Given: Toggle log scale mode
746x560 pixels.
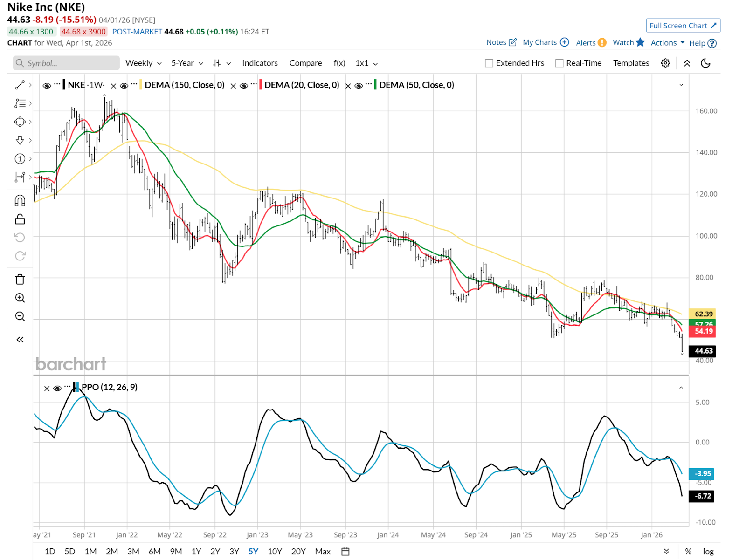Looking at the screenshot, I should coord(708,552).
